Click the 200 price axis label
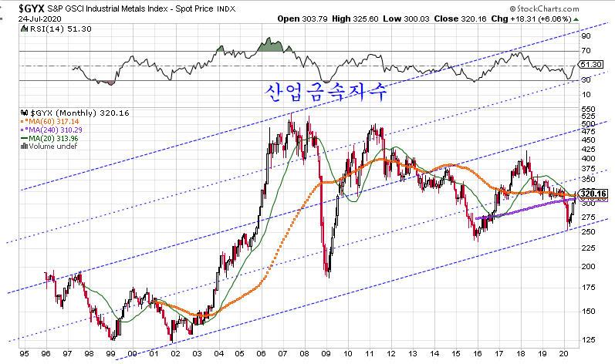 (588, 266)
